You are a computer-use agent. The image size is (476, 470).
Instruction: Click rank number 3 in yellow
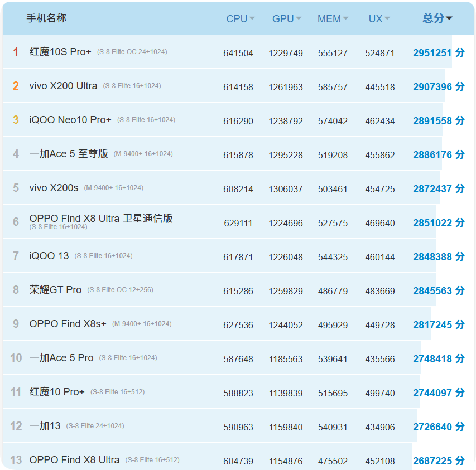pos(16,120)
